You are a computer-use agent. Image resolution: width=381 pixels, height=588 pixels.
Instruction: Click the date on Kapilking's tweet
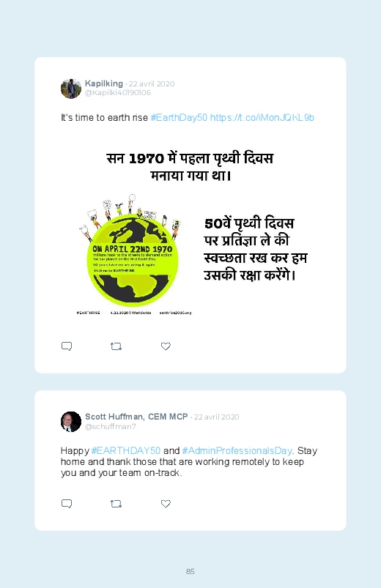(152, 83)
